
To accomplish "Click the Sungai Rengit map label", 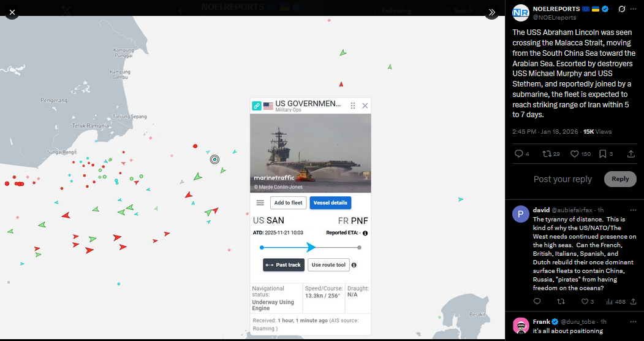I will (x=62, y=152).
